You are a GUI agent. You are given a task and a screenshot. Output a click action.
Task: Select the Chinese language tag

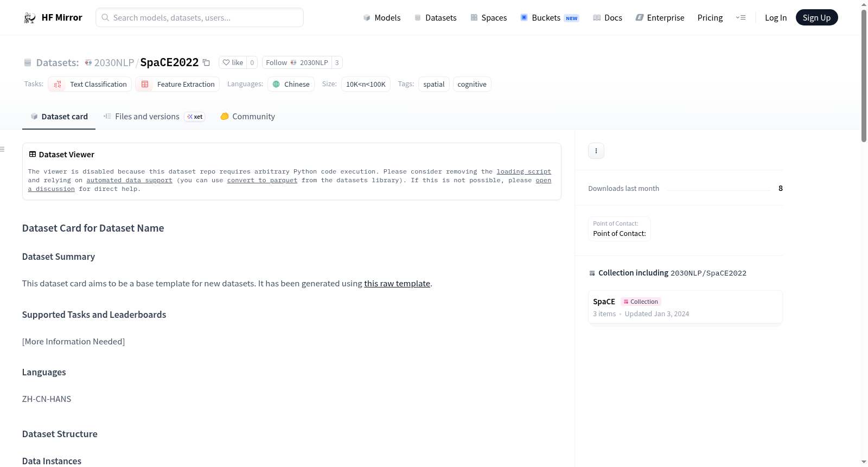click(x=291, y=84)
